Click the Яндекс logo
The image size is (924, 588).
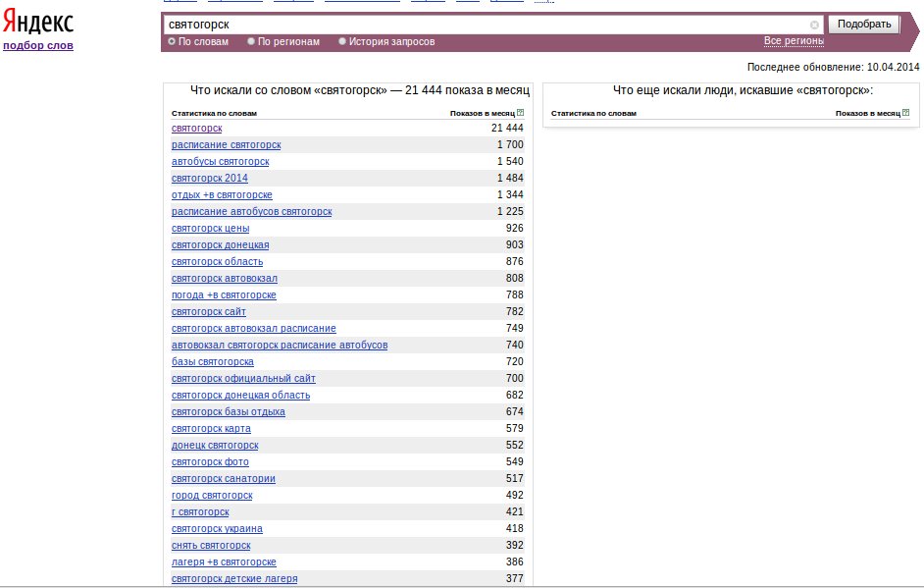tap(38, 23)
